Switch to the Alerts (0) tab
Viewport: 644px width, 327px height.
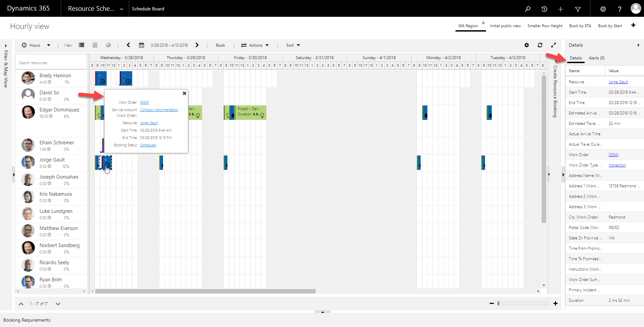[x=596, y=58]
